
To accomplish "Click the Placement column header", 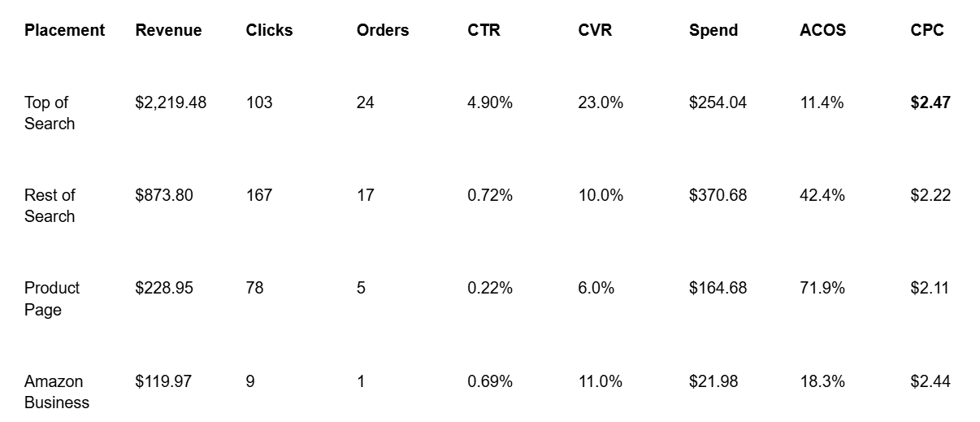I will point(64,30).
